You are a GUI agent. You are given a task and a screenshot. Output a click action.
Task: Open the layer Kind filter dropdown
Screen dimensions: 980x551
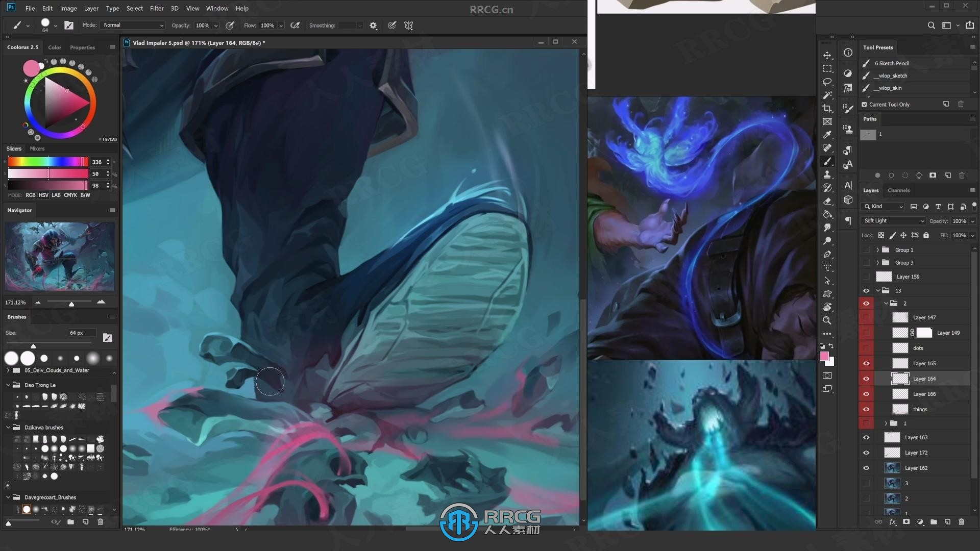click(x=883, y=207)
